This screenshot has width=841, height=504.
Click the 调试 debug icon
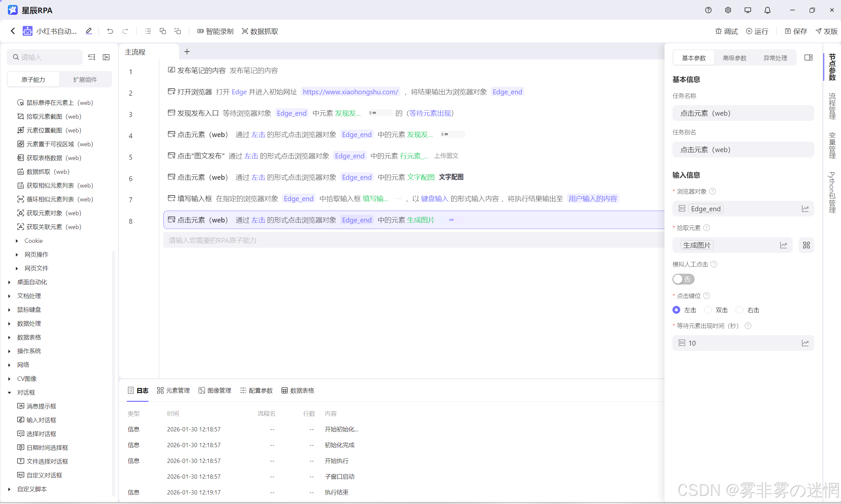click(x=719, y=31)
